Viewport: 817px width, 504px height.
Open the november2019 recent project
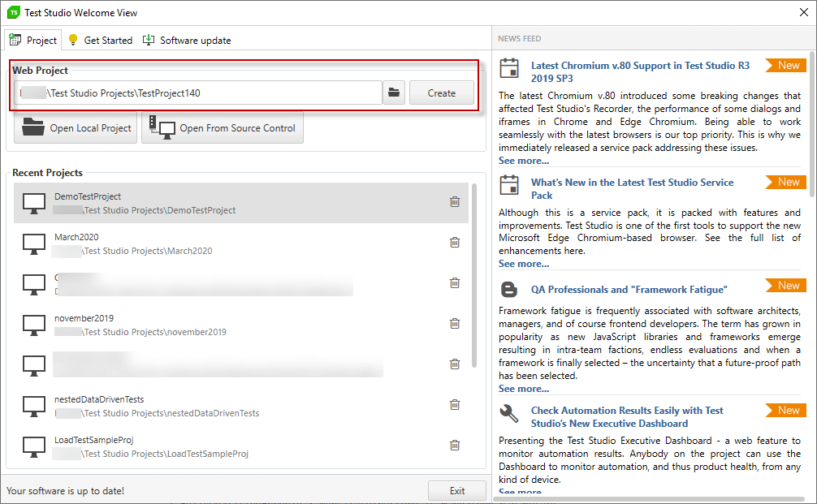coord(240,325)
